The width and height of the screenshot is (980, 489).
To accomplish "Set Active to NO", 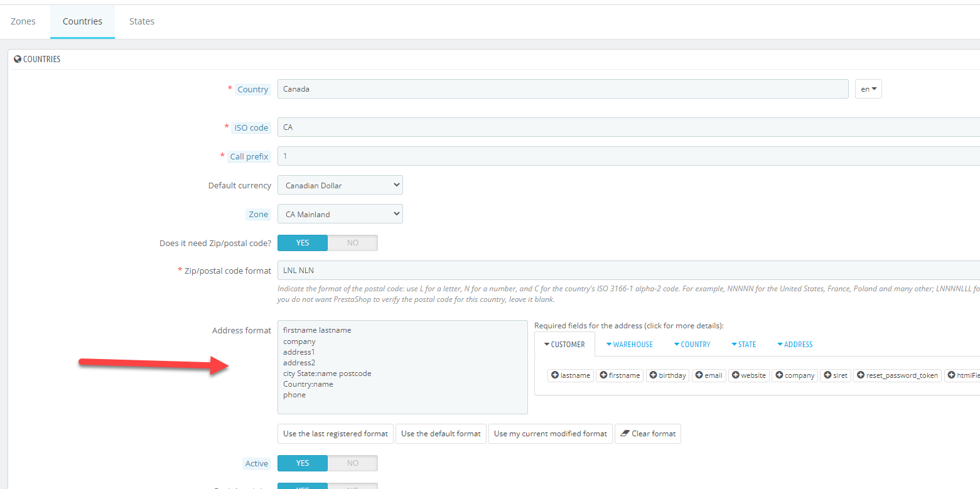I will (353, 463).
